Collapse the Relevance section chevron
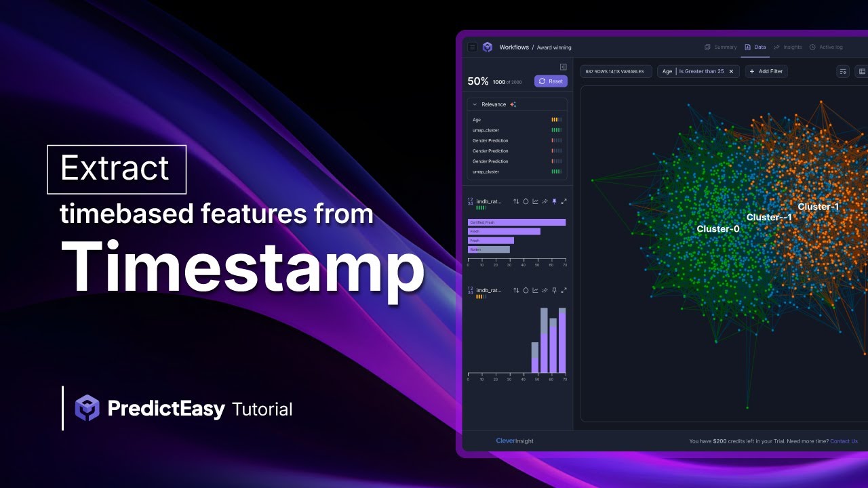 tap(475, 104)
